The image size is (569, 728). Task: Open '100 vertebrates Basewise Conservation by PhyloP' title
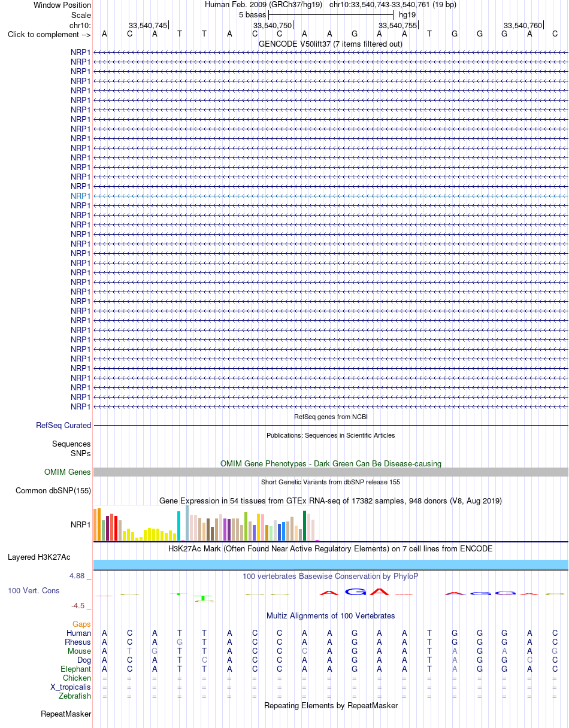331,576
